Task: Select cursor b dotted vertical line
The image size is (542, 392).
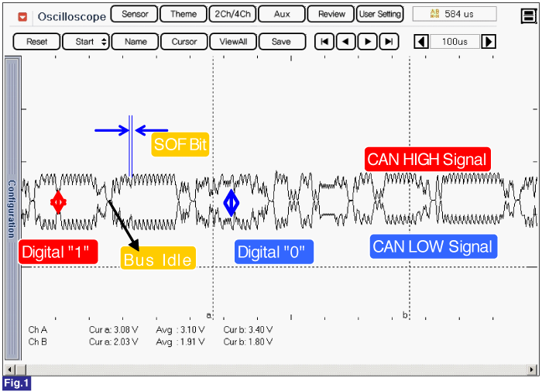Action: coord(410,187)
